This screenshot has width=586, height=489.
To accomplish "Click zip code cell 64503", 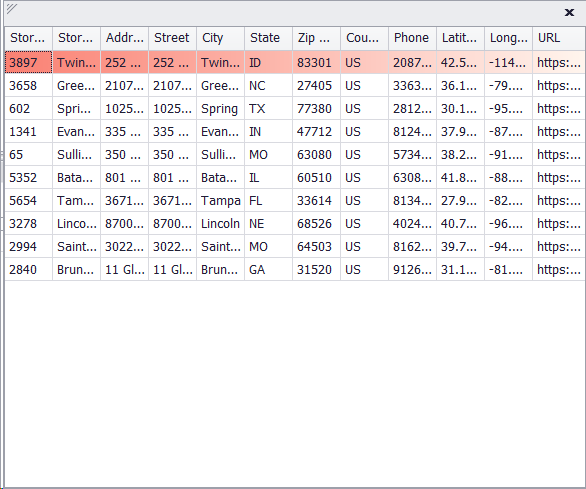I will point(316,247).
